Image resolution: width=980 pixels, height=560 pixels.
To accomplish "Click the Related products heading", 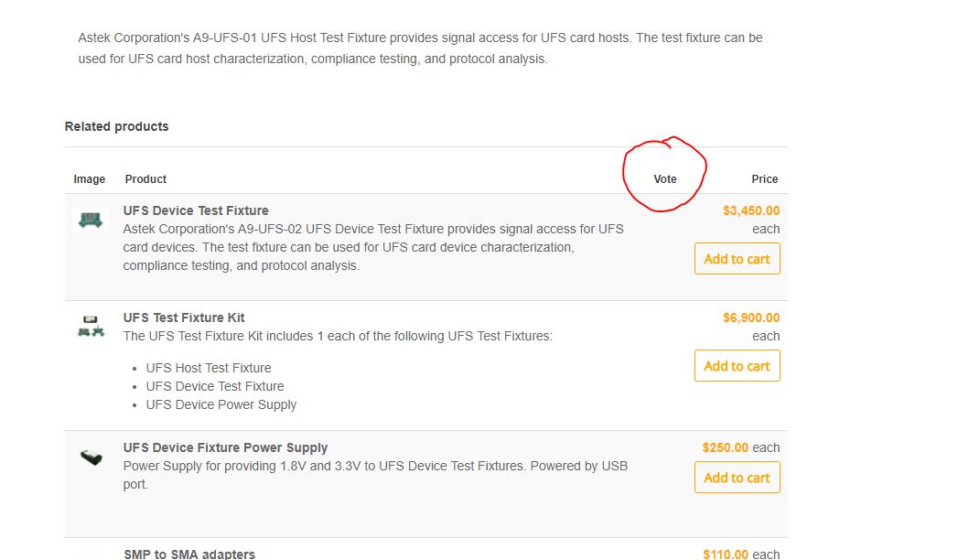I will 117,126.
